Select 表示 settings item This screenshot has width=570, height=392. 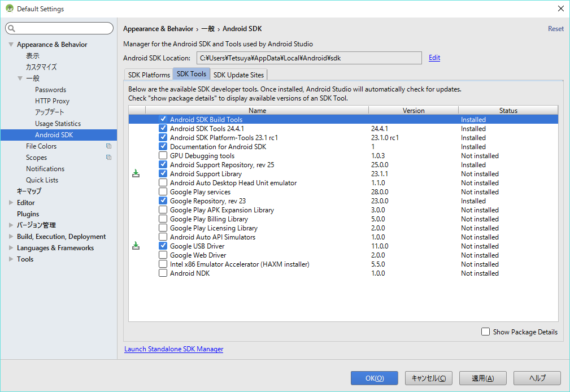point(33,55)
